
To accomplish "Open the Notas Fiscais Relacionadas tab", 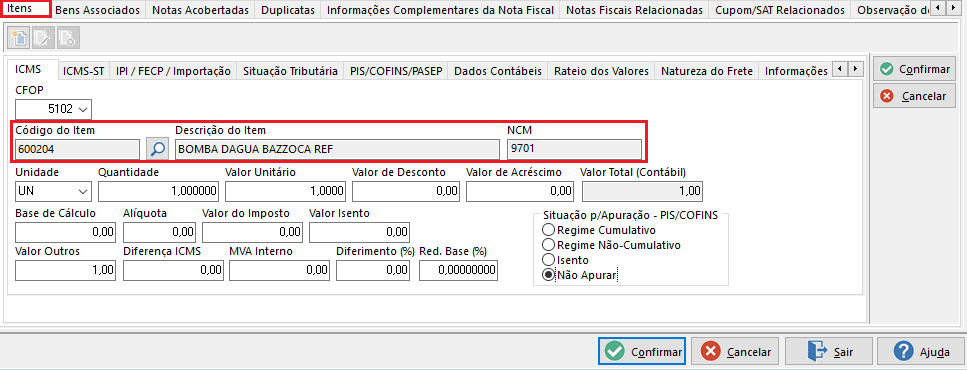I will point(634,10).
